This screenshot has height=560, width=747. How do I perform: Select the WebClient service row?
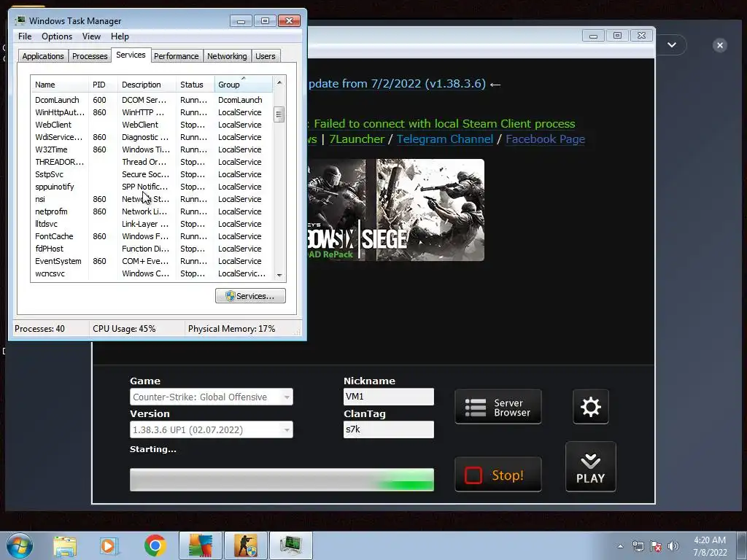pyautogui.click(x=152, y=125)
